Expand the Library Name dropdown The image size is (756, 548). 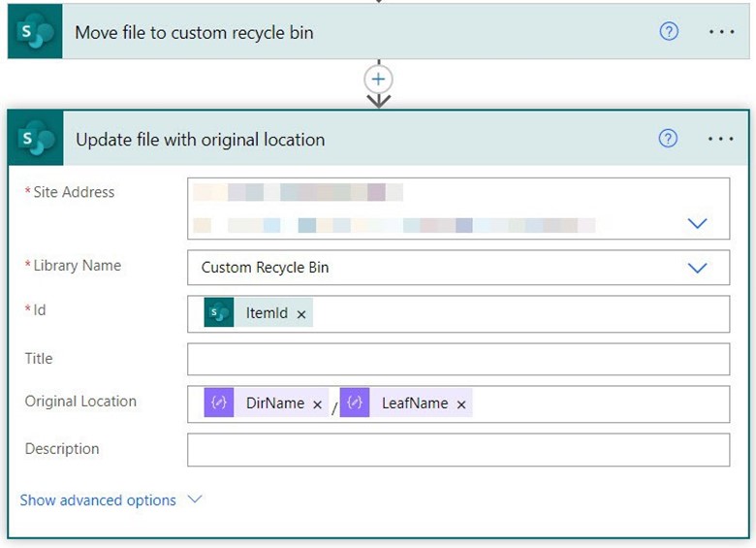[x=697, y=268]
